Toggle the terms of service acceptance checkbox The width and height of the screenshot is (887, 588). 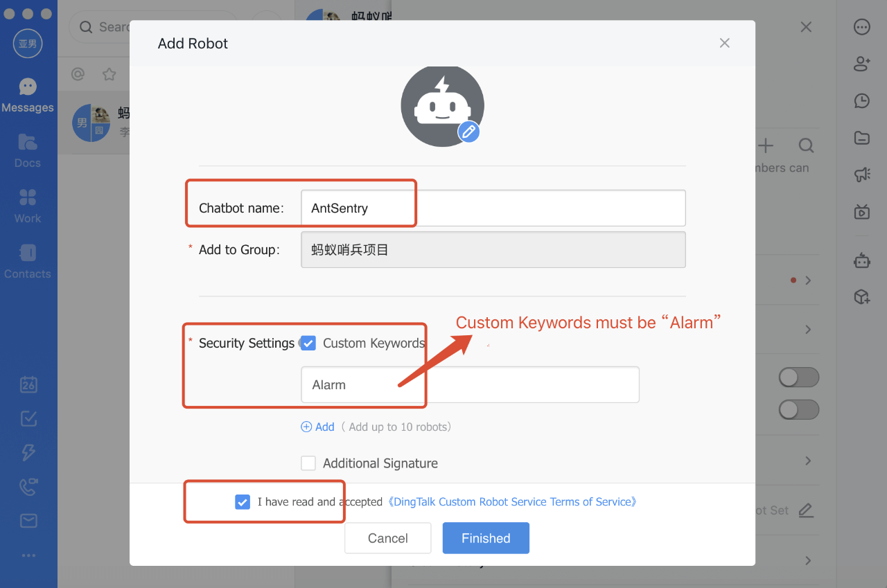pyautogui.click(x=243, y=502)
